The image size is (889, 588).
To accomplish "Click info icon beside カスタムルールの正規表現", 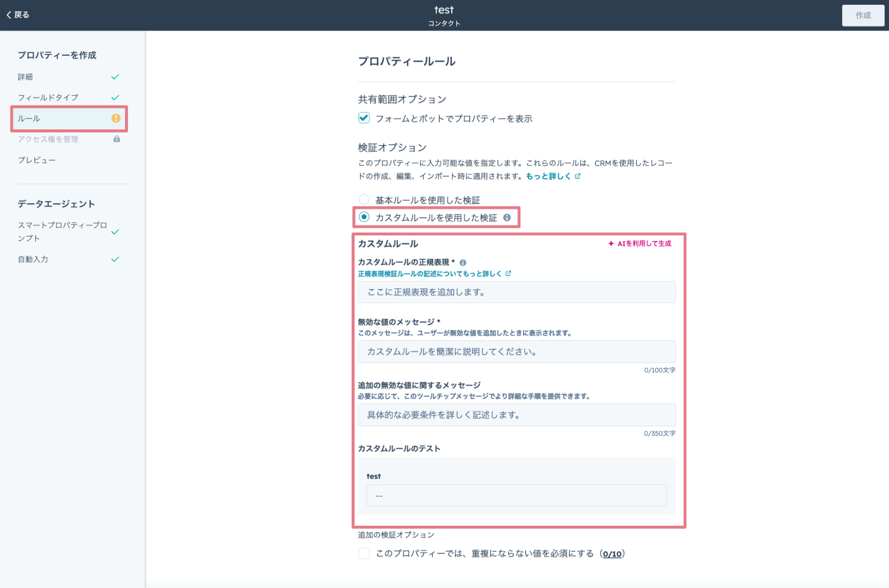I will (x=463, y=262).
